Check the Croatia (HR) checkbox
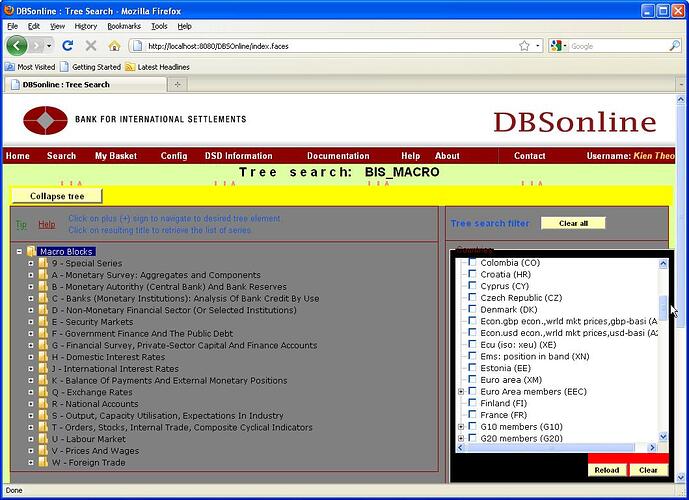689x500 pixels. (x=472, y=274)
